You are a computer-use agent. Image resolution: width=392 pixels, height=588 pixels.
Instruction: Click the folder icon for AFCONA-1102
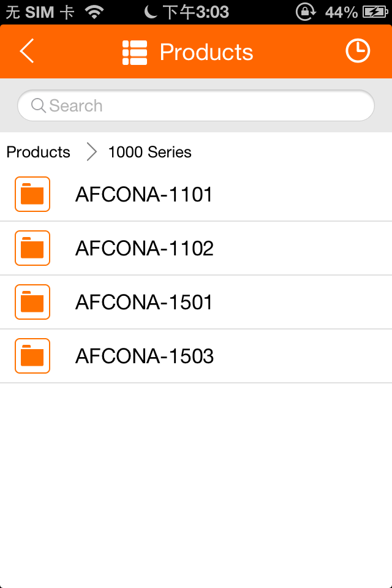tap(32, 248)
